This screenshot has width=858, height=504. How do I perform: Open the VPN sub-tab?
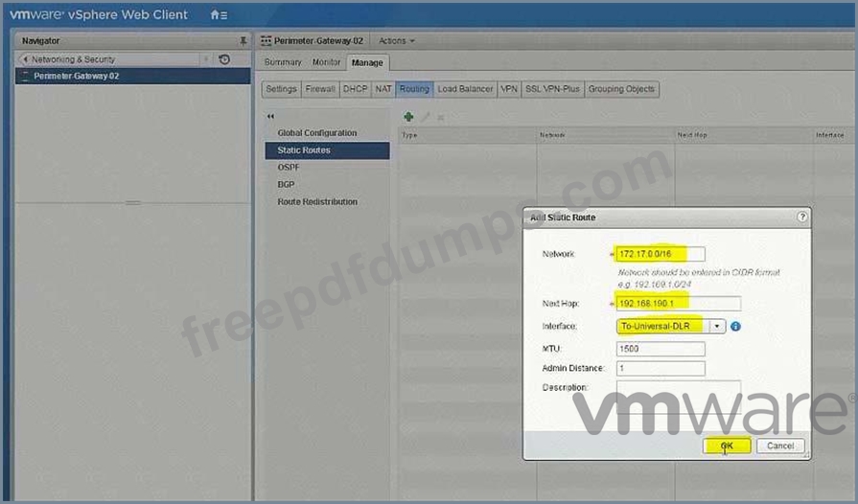coord(509,89)
